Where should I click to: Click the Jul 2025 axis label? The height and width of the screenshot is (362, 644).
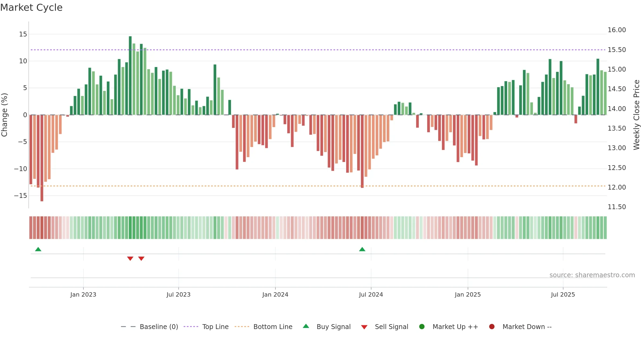click(563, 295)
